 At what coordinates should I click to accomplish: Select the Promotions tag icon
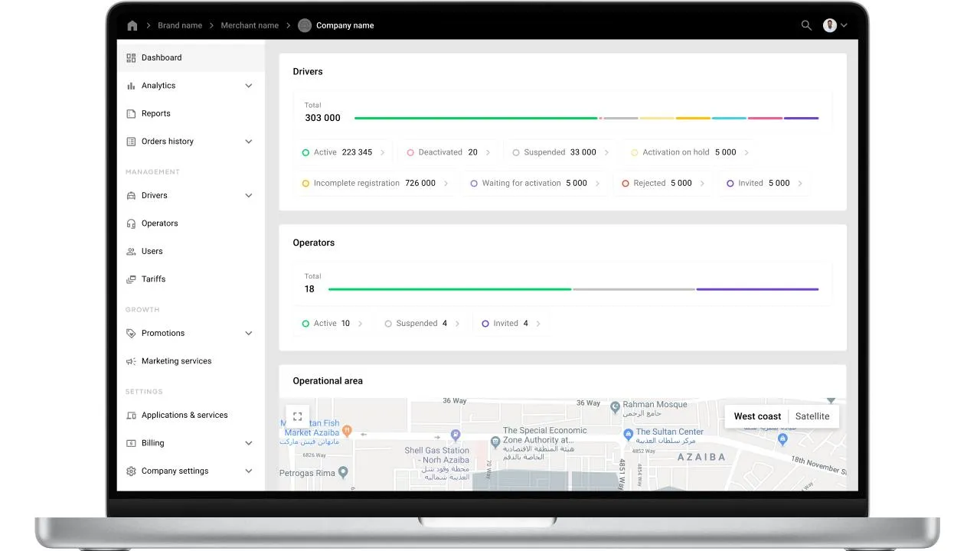pyautogui.click(x=131, y=333)
